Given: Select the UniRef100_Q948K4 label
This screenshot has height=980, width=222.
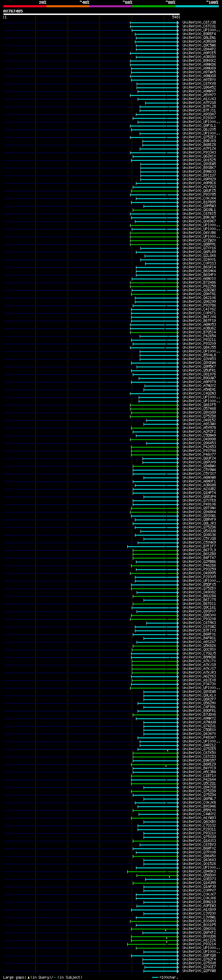Looking at the screenshot, I should pos(199,512).
